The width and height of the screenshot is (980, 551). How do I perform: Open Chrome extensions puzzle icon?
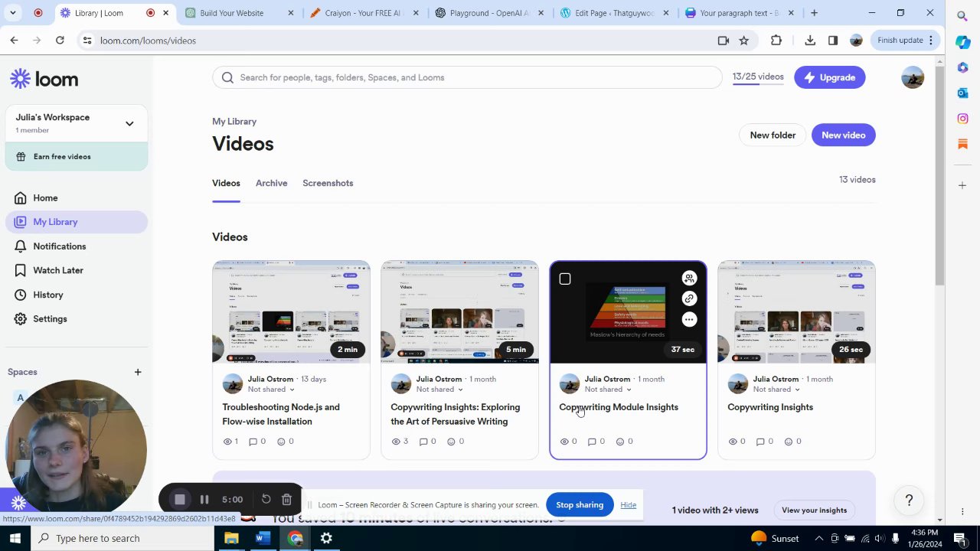point(776,41)
